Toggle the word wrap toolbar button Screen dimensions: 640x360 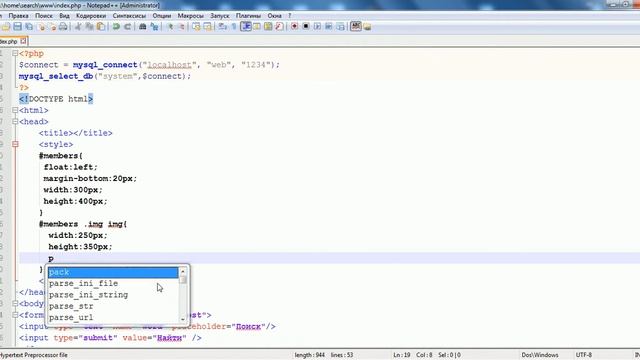222,27
